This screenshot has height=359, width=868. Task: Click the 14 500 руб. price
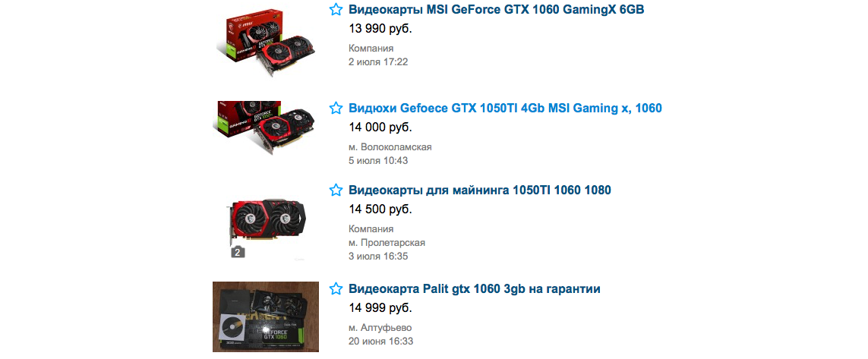point(380,209)
